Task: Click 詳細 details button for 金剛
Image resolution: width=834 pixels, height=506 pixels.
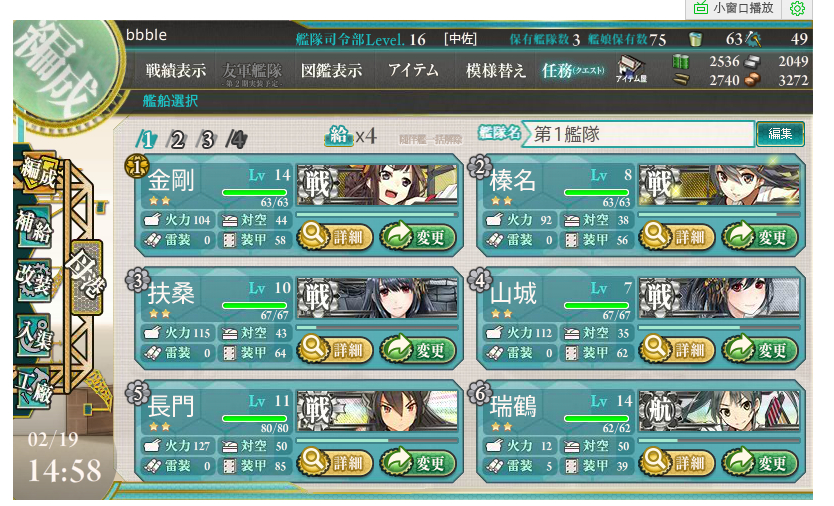Action: (335, 236)
